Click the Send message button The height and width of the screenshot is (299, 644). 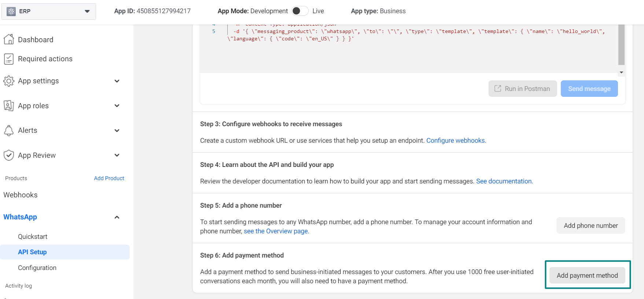pos(589,89)
